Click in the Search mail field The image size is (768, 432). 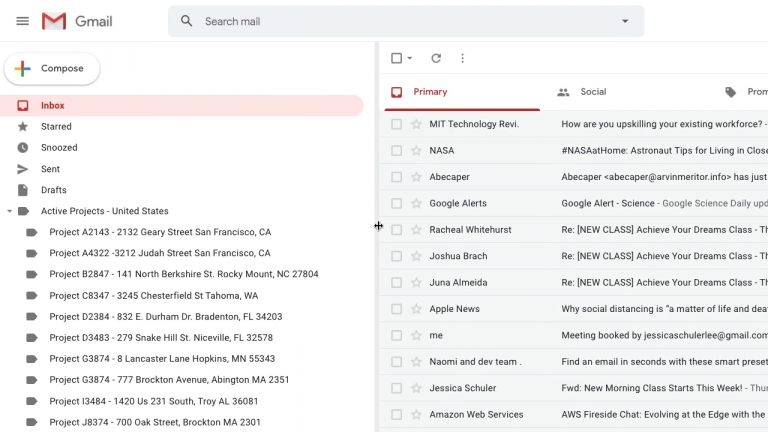(x=407, y=21)
